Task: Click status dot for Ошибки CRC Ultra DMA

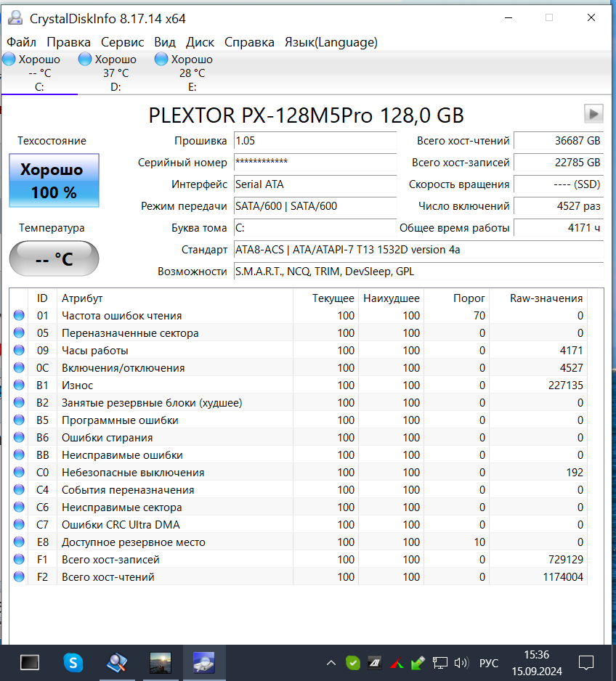Action: pos(19,524)
